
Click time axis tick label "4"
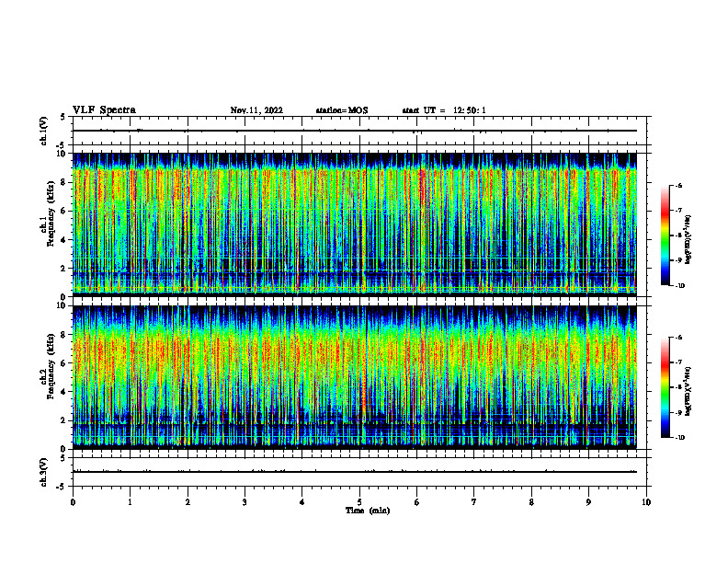pyautogui.click(x=302, y=502)
